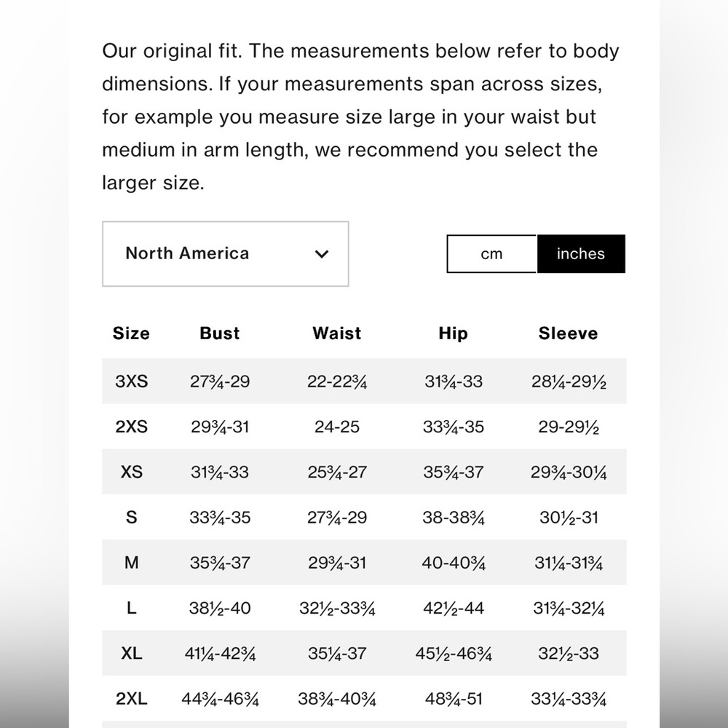
Task: Click the Waist column header
Action: [336, 333]
